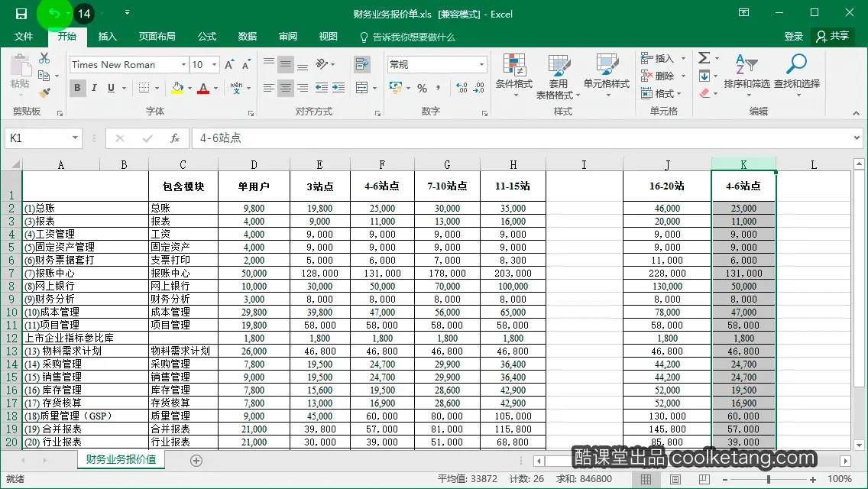
Task: Apply the accounting number format icon
Action: 396,88
